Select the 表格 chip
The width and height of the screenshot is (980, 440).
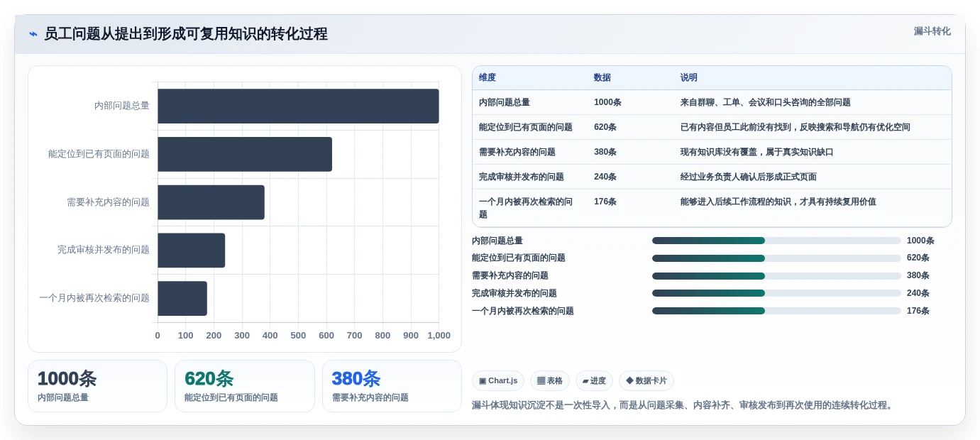550,381
